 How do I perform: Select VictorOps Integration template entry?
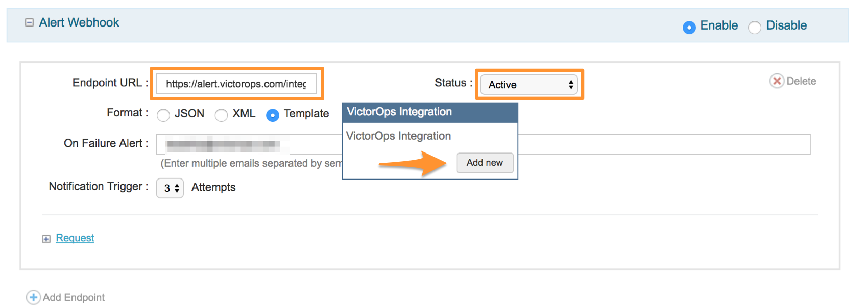(398, 136)
